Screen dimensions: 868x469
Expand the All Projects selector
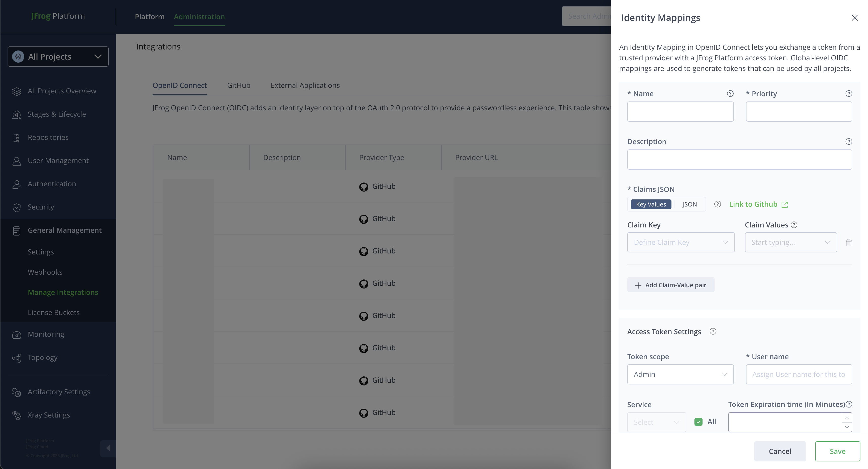(x=58, y=57)
